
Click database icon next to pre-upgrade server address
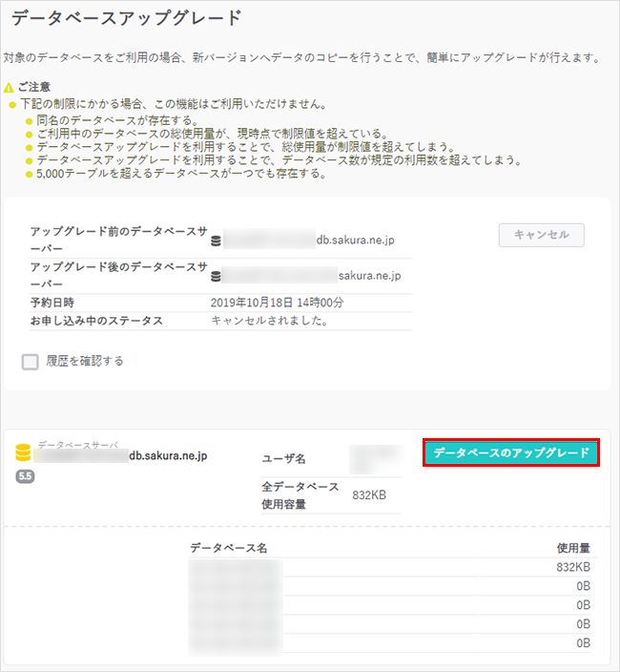(217, 241)
